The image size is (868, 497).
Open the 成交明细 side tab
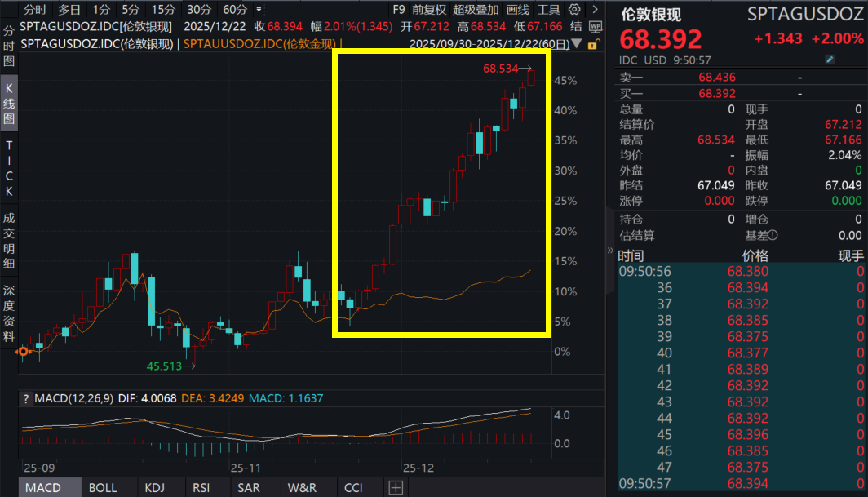(9, 242)
